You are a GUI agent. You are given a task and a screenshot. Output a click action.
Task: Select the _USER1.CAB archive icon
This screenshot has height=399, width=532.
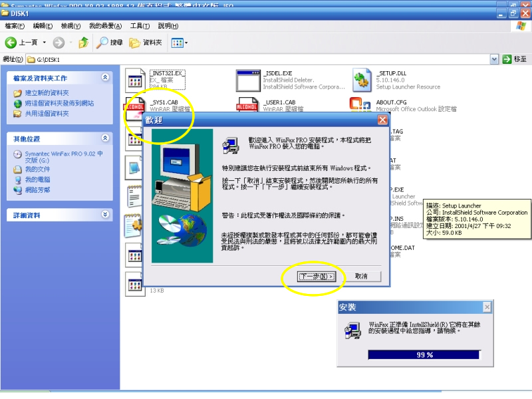[247, 104]
